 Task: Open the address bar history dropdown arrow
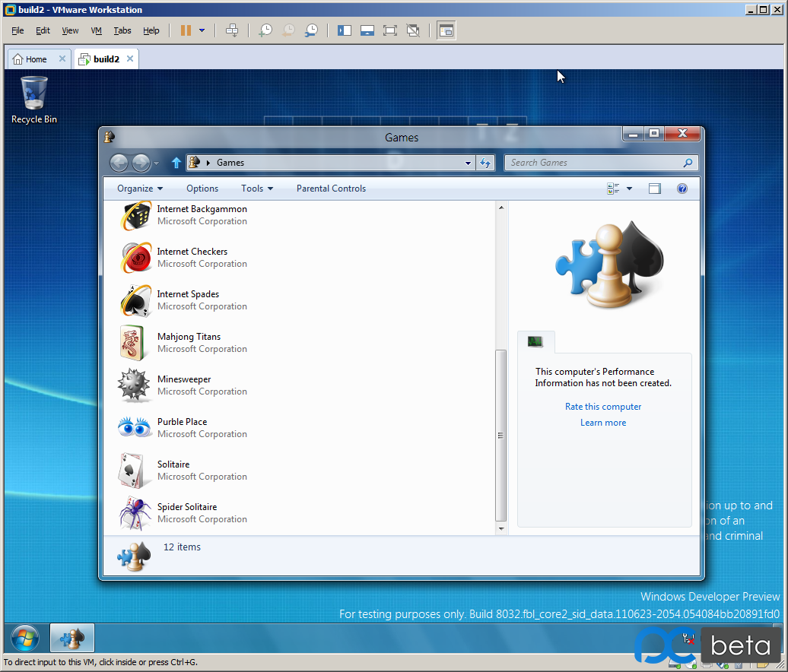(468, 163)
